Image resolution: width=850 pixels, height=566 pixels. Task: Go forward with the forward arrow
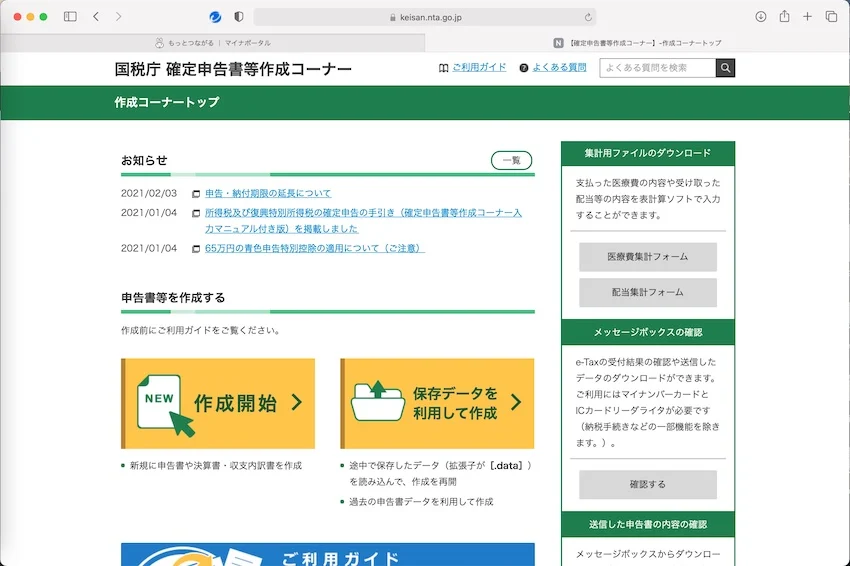[118, 17]
